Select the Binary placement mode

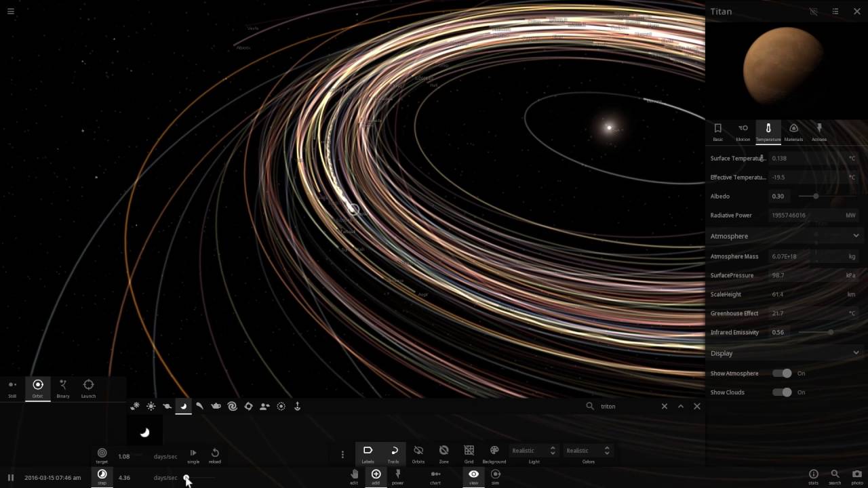(x=63, y=388)
